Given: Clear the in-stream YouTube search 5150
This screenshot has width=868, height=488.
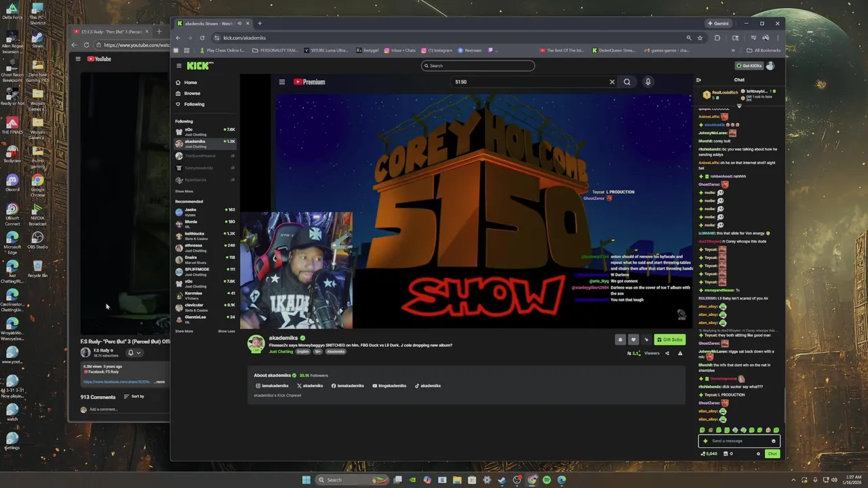Looking at the screenshot, I should point(612,82).
